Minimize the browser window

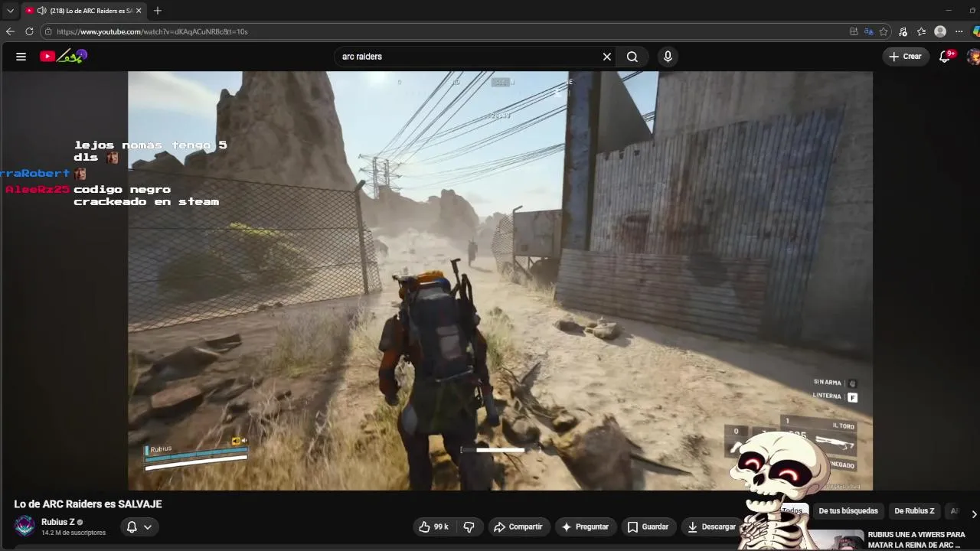pyautogui.click(x=948, y=11)
